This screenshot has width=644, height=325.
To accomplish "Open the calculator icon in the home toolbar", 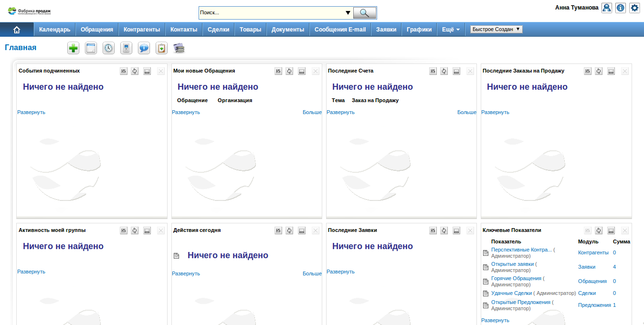I will (x=127, y=48).
